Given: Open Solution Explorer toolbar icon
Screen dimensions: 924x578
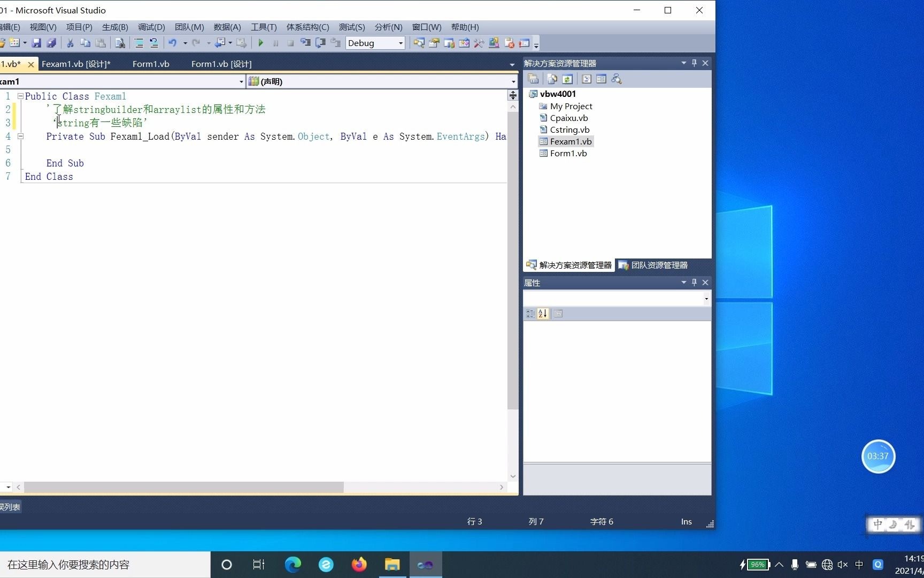Looking at the screenshot, I should (419, 43).
